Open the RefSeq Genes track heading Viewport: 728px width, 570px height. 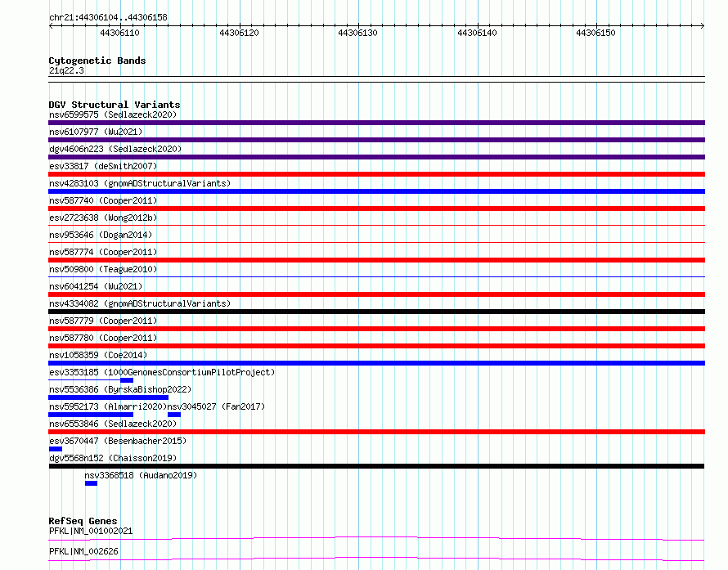click(83, 521)
